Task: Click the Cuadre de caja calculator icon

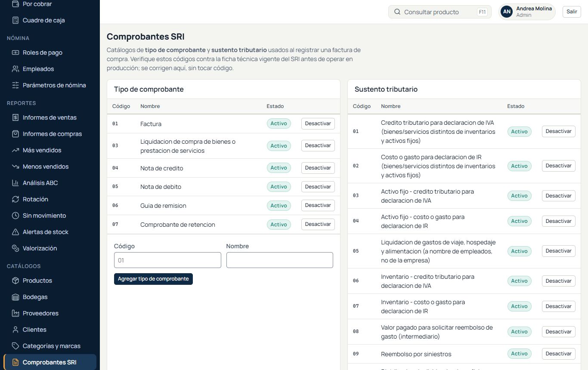Action: coord(15,20)
